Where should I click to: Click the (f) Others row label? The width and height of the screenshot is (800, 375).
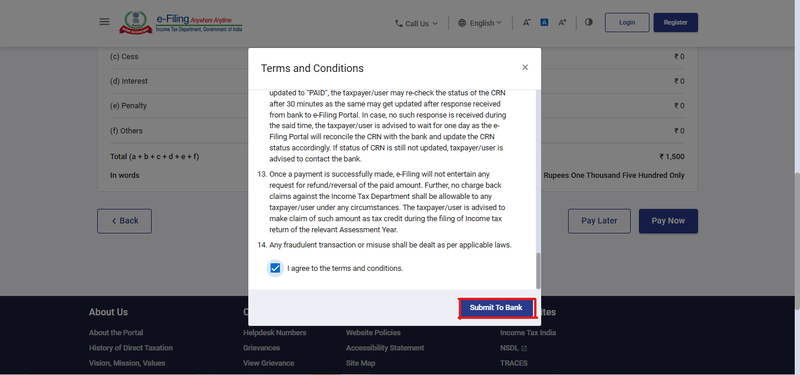coord(127,131)
